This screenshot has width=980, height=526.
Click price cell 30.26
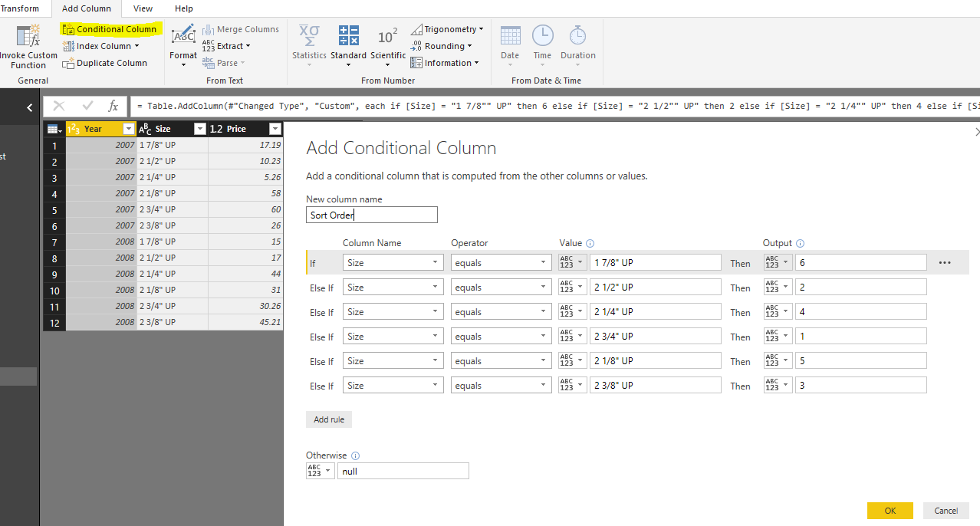coord(245,306)
